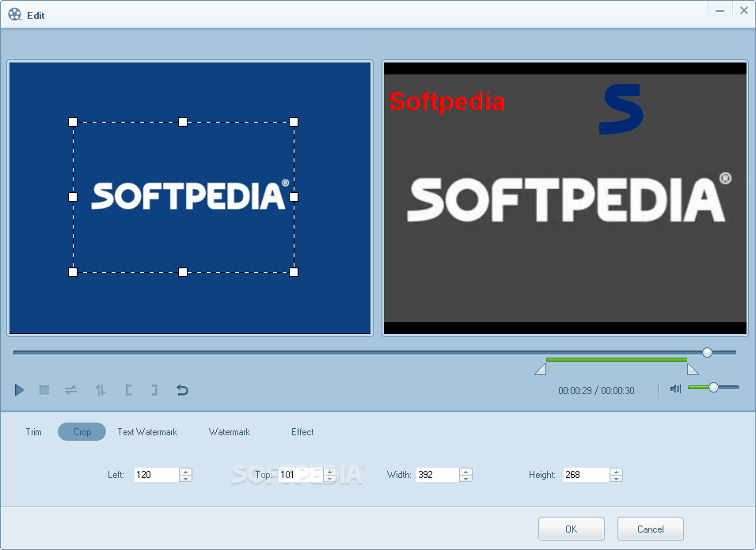
Task: Click the Top value input field
Action: 300,475
